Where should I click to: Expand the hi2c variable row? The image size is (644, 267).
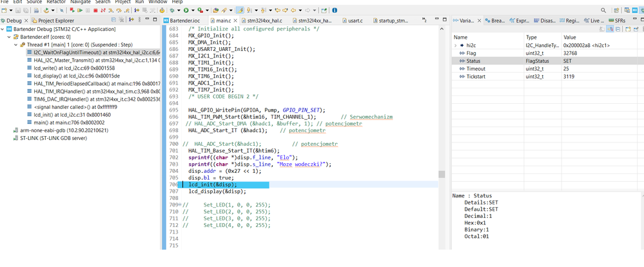456,46
